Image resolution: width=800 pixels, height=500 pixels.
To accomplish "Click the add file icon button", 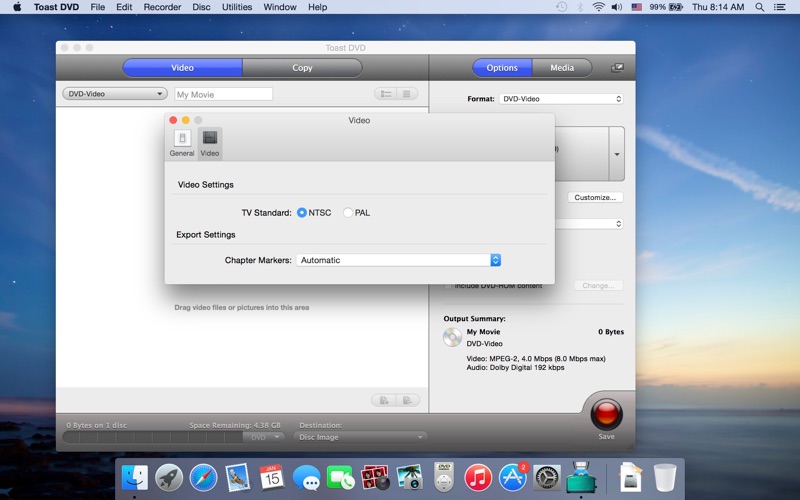I will [x=384, y=401].
